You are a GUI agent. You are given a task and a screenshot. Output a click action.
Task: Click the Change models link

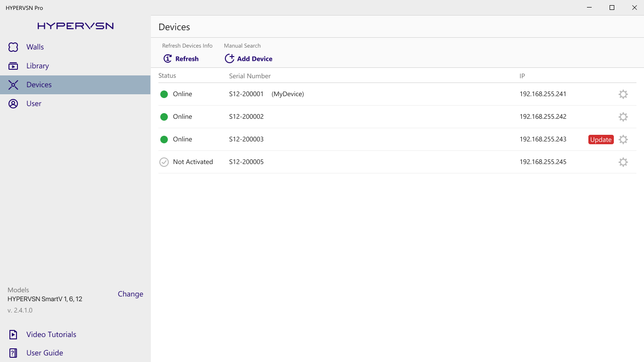coord(131,294)
